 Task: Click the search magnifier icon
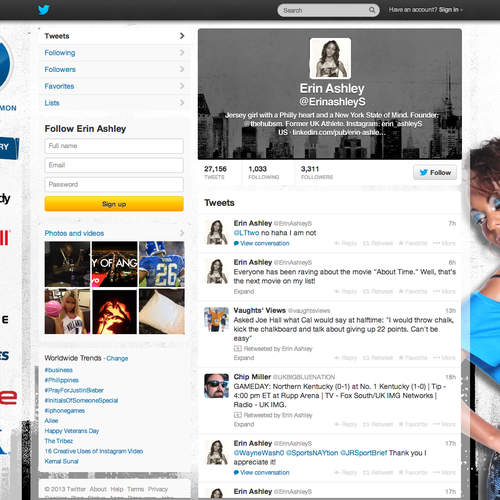372,10
